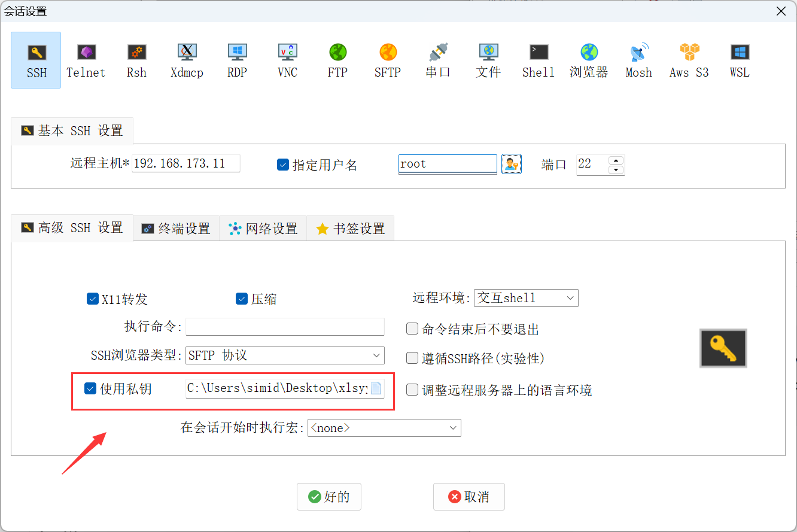
Task: Choose the Aws S3 session icon
Action: 689,60
